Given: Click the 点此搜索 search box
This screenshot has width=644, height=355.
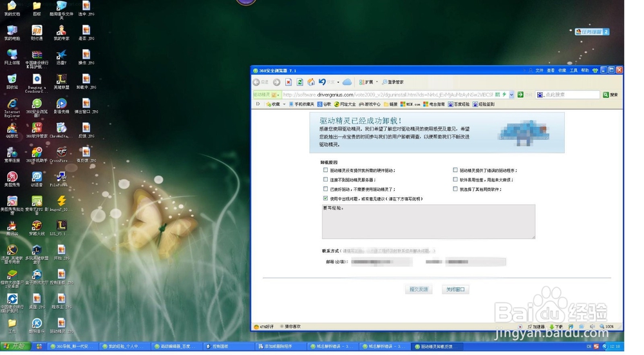Looking at the screenshot, I should coord(568,95).
